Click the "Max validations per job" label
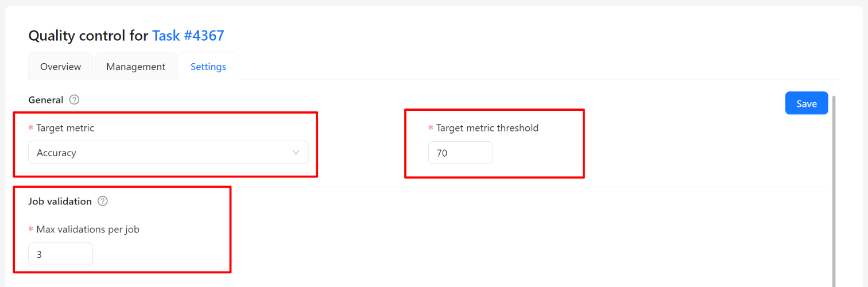The image size is (868, 287). click(88, 230)
